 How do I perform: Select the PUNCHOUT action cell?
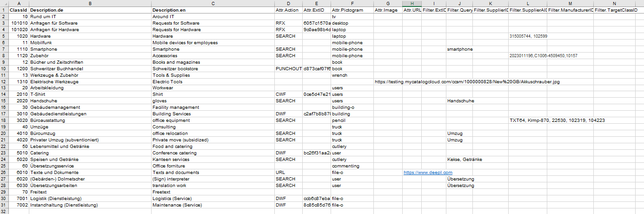pyautogui.click(x=288, y=69)
